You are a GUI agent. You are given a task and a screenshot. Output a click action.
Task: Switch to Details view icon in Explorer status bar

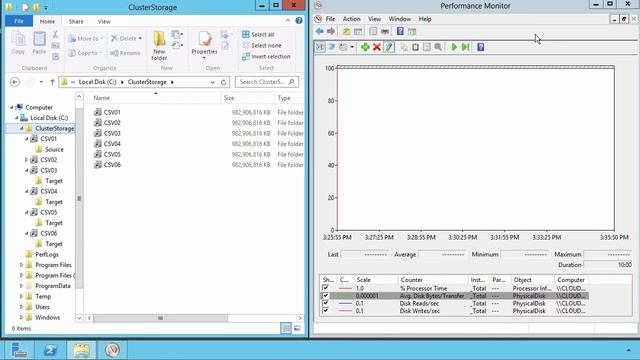point(286,328)
